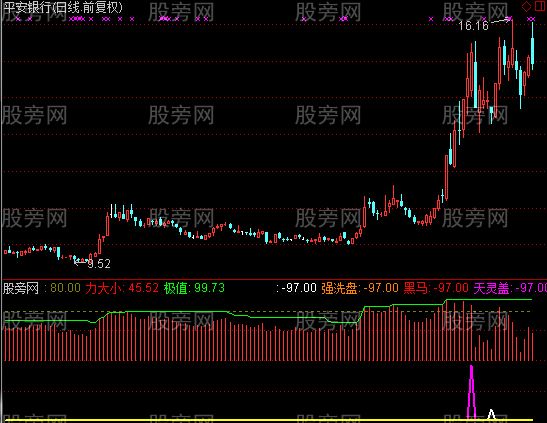Click the white arrow pointing to the 9.52 low
The image size is (547, 423).
[x=80, y=262]
